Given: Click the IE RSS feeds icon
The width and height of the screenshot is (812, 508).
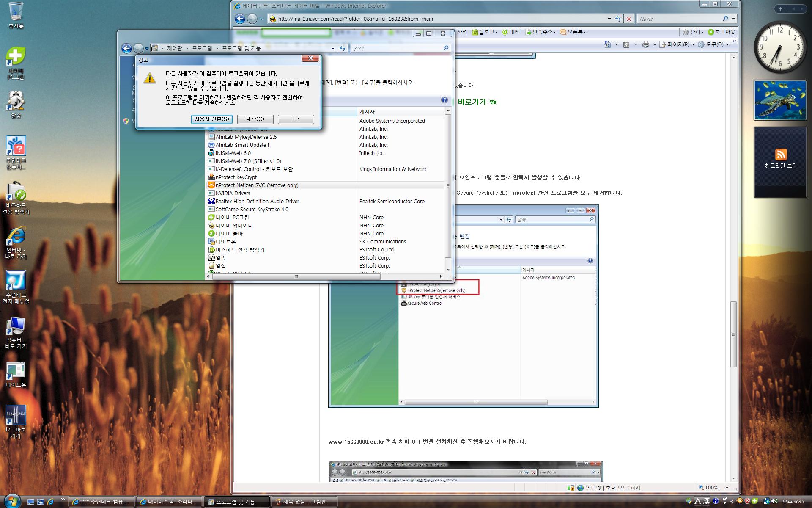Looking at the screenshot, I should tap(626, 44).
